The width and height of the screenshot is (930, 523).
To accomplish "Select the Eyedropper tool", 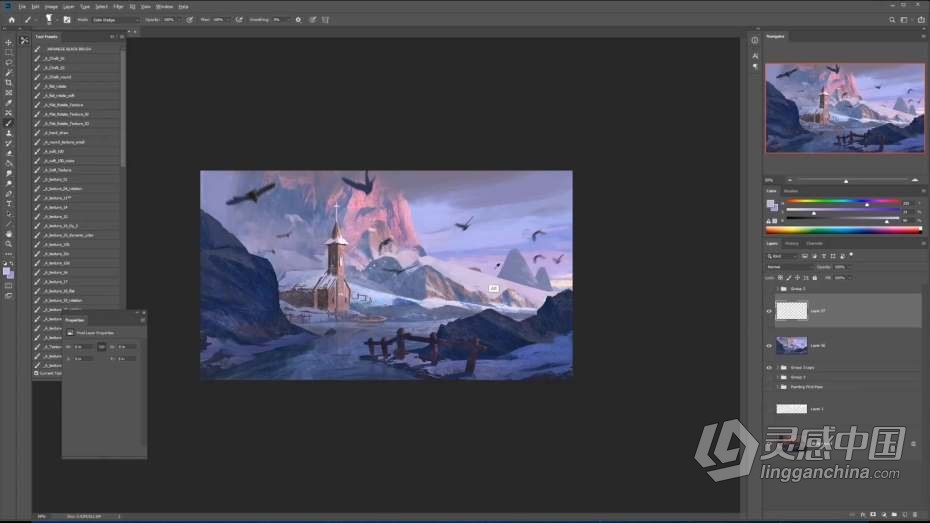I will point(8,103).
